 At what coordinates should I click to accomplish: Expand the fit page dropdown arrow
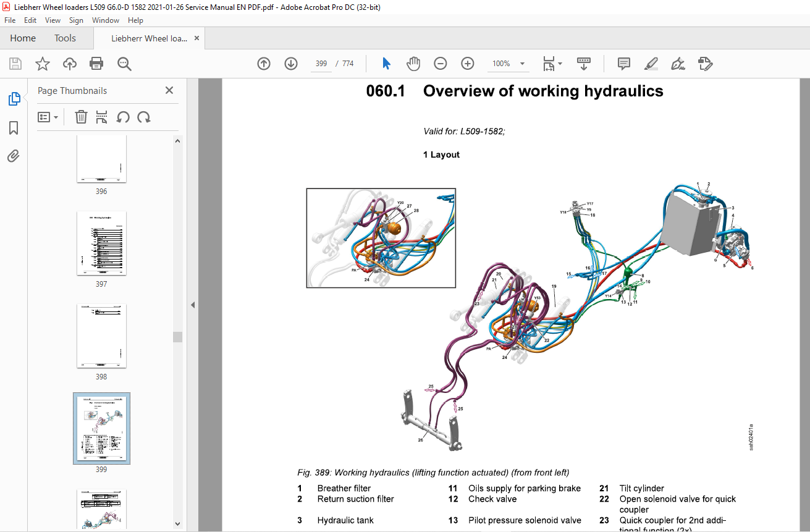[x=560, y=64]
